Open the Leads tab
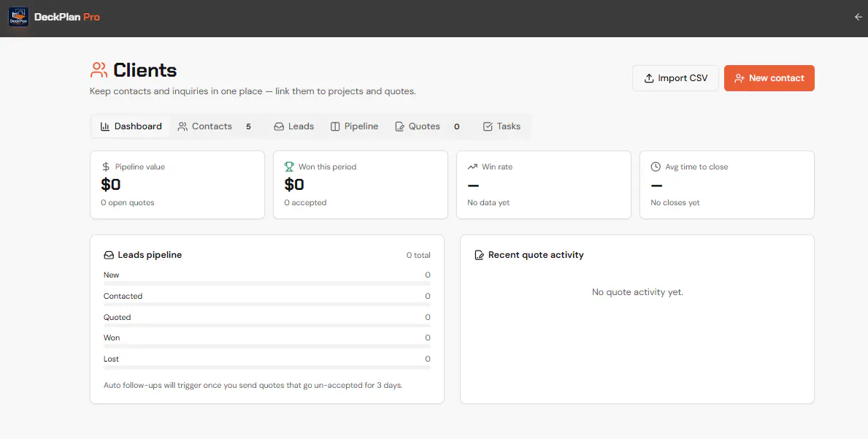Screen dimensions: 868x439 (294, 126)
